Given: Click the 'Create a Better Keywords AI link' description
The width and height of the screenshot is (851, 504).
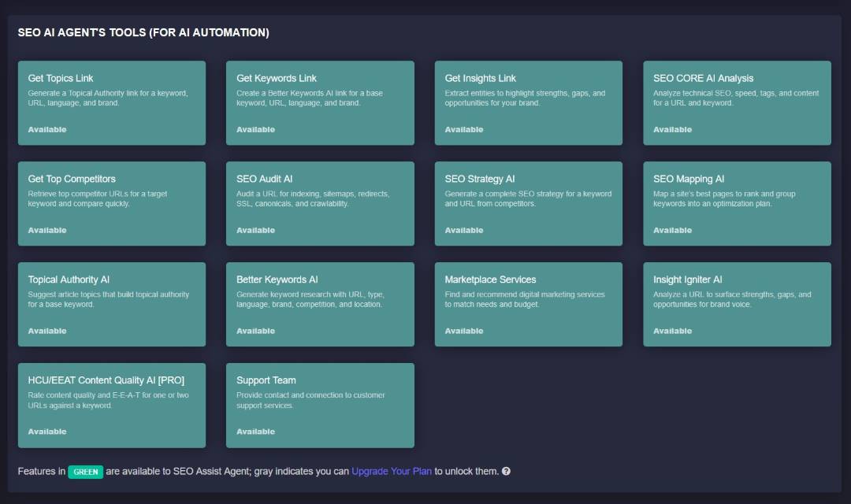Looking at the screenshot, I should pyautogui.click(x=310, y=98).
